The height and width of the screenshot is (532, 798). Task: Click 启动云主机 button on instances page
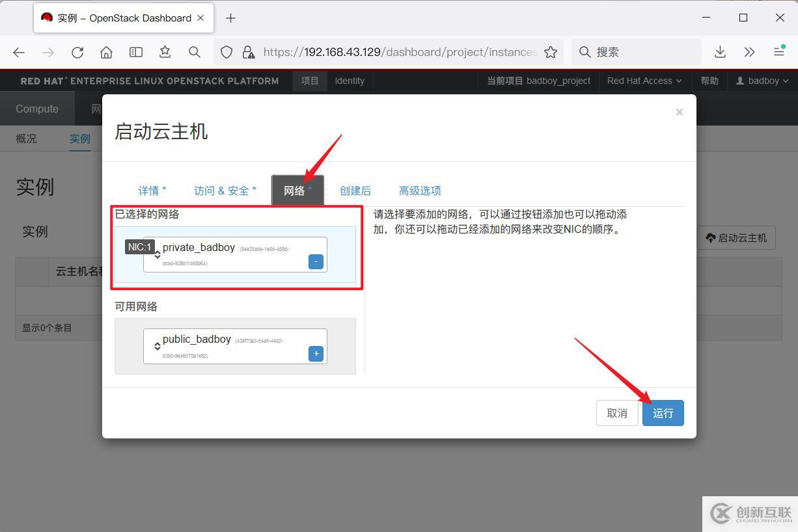[736, 238]
